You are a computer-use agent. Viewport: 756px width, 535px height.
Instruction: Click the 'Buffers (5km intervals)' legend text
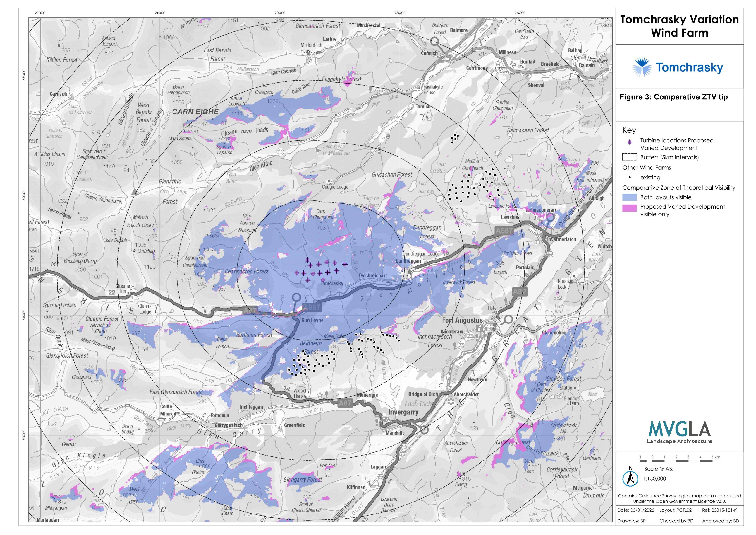669,157
